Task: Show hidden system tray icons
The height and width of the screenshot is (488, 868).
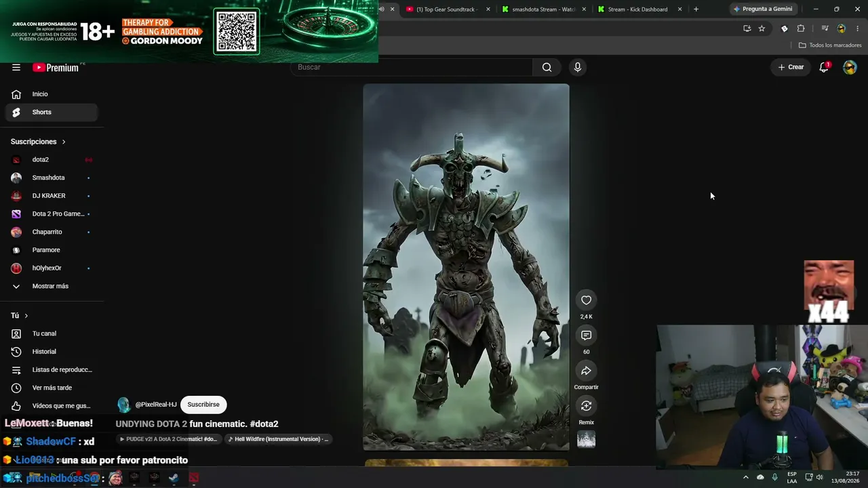Action: tap(745, 477)
